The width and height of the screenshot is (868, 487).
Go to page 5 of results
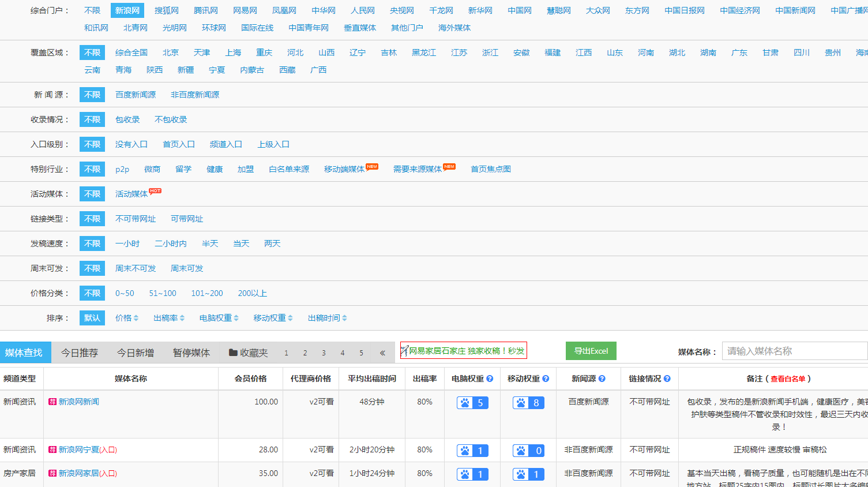362,353
